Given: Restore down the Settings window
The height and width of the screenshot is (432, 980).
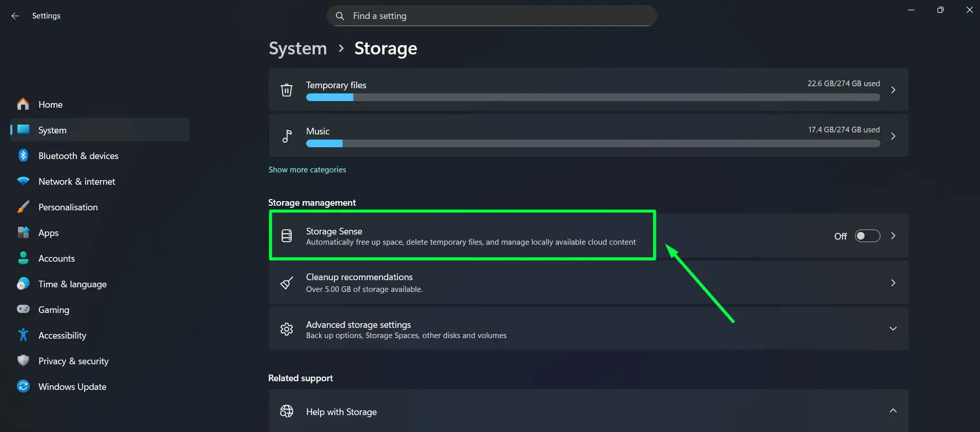Looking at the screenshot, I should coord(940,10).
